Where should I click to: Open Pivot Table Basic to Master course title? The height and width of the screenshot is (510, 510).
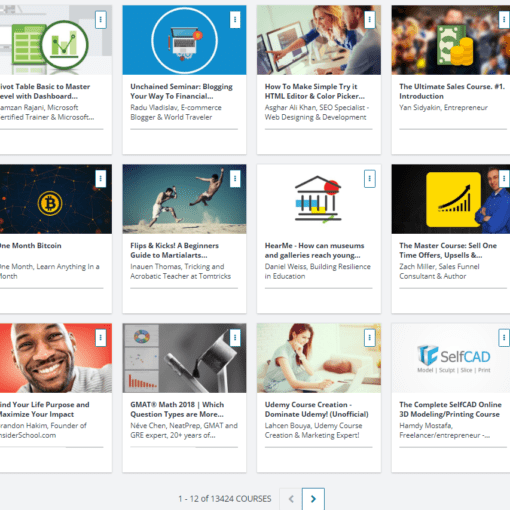tap(45, 91)
